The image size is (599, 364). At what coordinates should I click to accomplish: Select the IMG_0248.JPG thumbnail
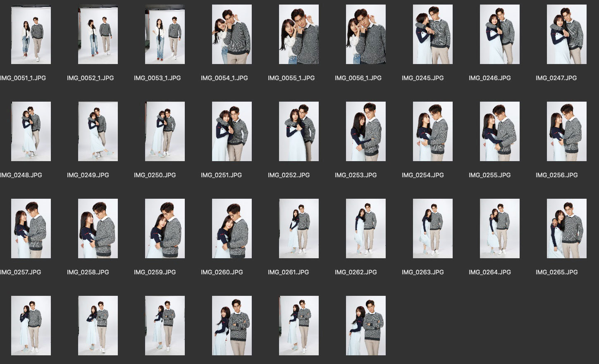point(31,131)
